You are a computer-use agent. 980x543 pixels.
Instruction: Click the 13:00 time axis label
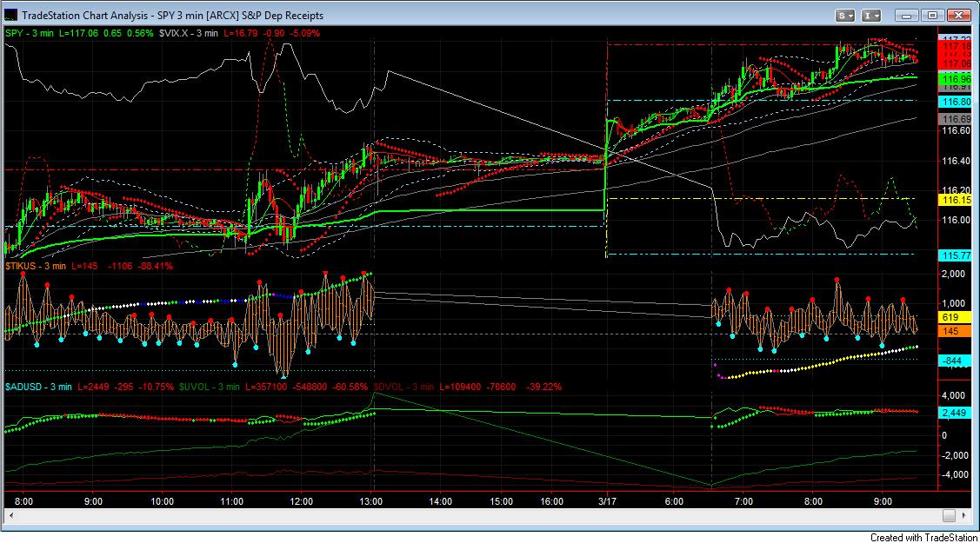coord(370,501)
